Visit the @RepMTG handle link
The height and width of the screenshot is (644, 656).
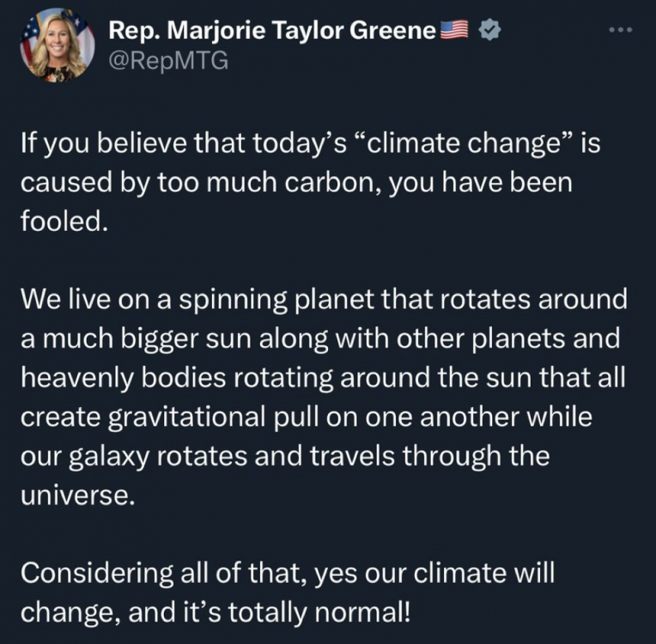coord(168,61)
